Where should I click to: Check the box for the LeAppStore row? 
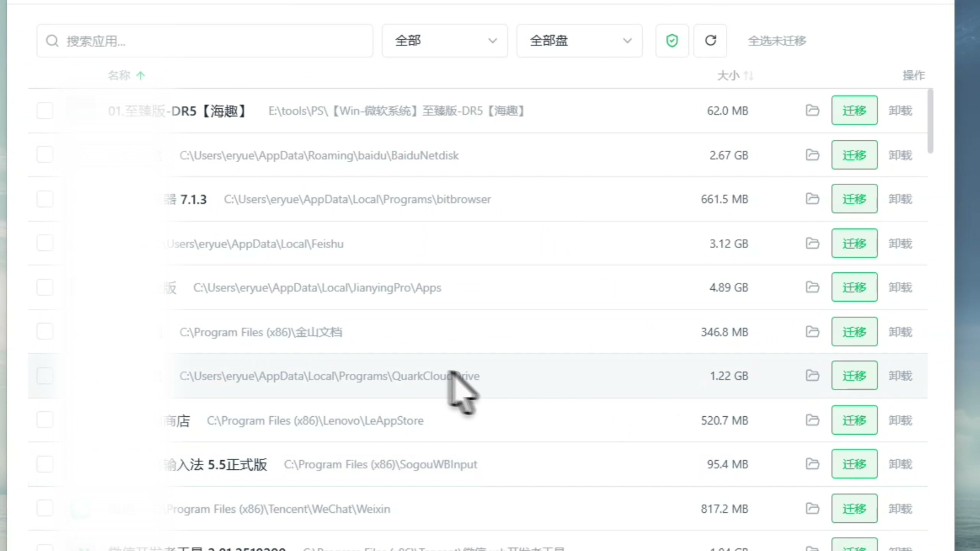(x=45, y=420)
